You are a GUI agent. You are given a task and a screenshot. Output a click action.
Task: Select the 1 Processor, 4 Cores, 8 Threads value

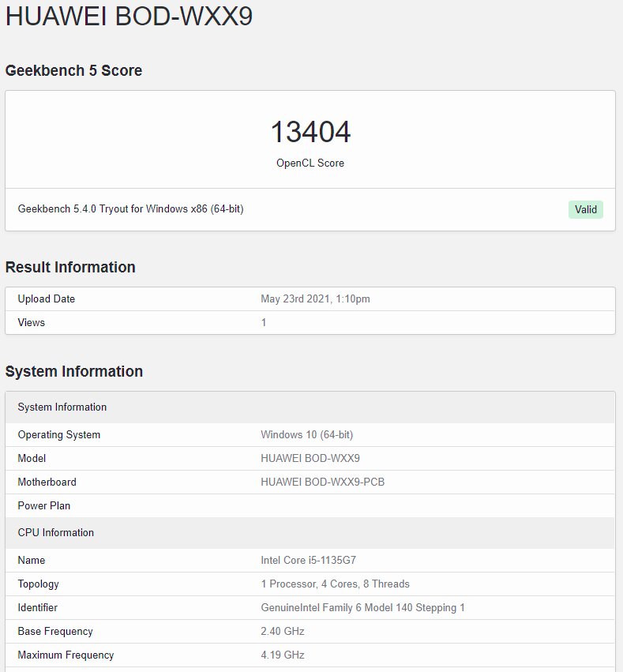point(335,584)
